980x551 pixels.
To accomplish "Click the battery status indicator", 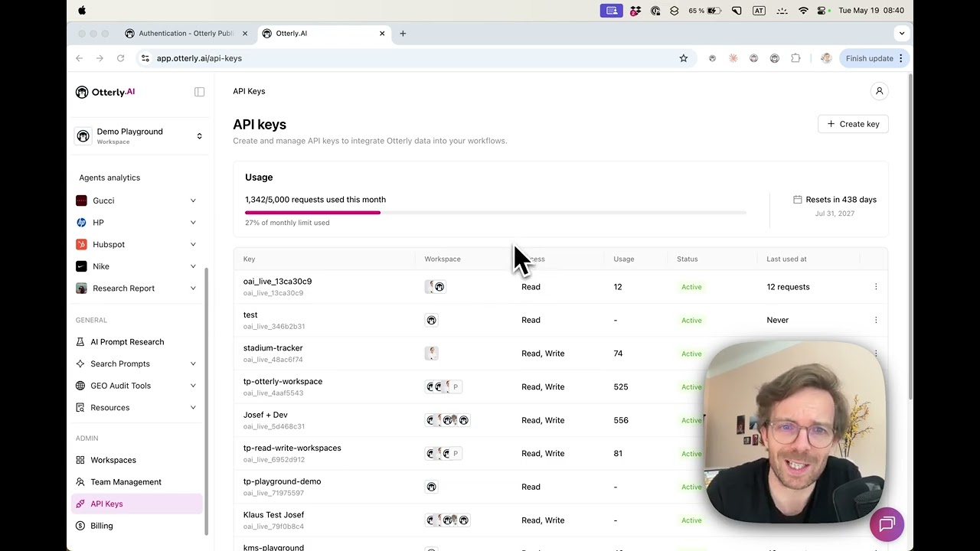I will 705,11.
